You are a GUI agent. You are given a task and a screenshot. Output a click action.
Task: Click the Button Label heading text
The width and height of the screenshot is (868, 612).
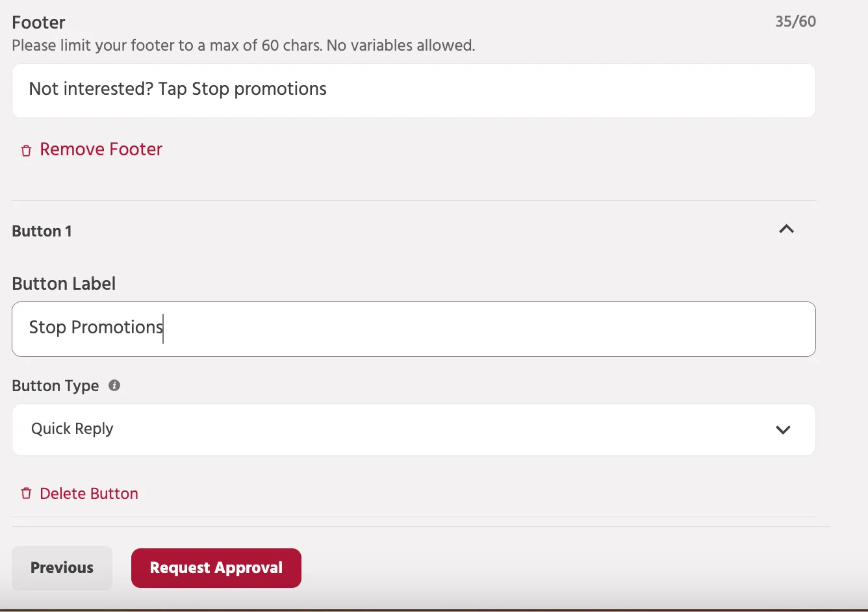pos(64,284)
